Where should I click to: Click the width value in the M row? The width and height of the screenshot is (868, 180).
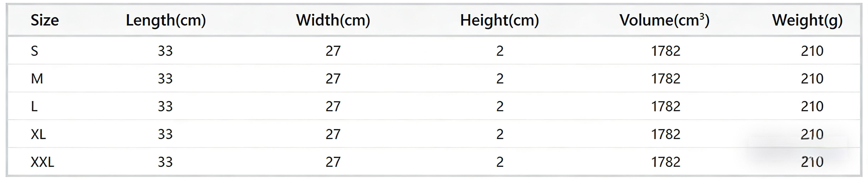333,79
